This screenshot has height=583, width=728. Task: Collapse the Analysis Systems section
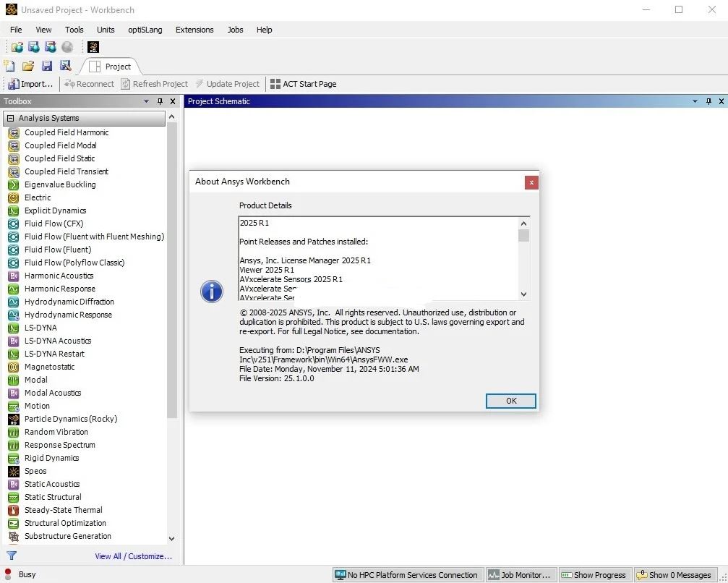11,118
